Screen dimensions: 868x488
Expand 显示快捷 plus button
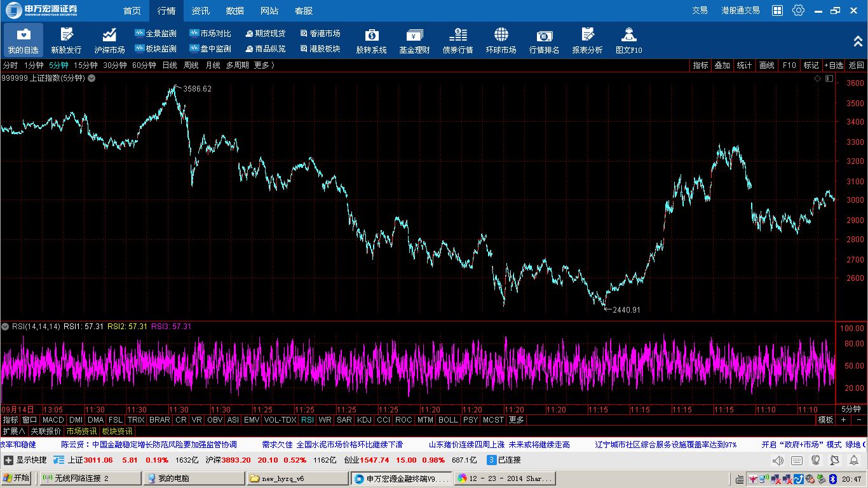tap(8, 460)
